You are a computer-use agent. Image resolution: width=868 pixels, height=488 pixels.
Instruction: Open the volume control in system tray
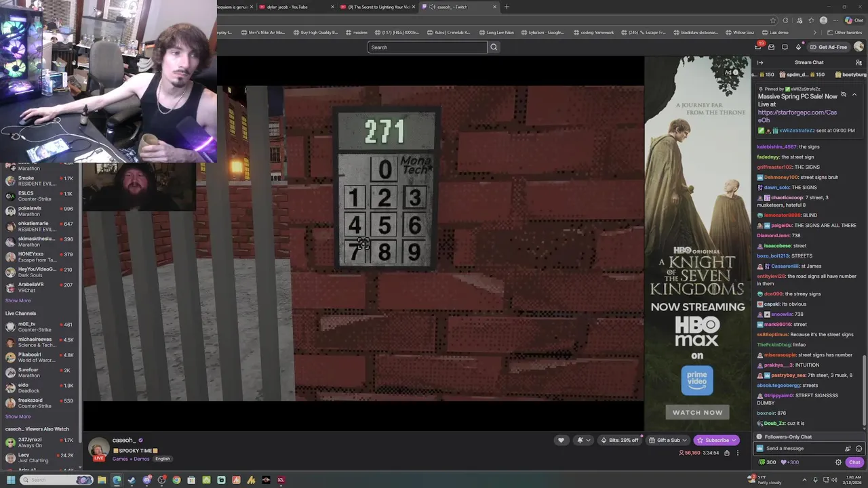[x=834, y=480]
